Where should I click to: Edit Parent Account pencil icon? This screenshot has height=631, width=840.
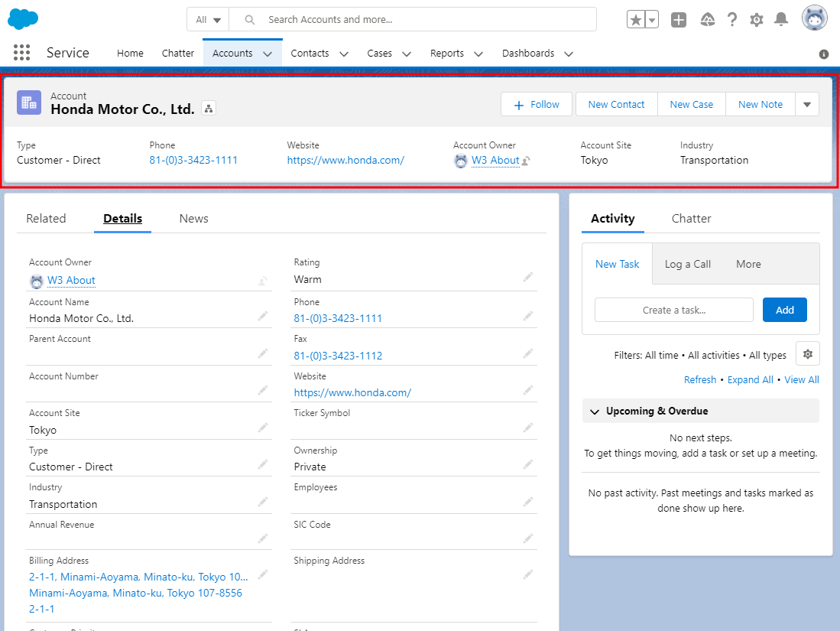[x=262, y=353]
